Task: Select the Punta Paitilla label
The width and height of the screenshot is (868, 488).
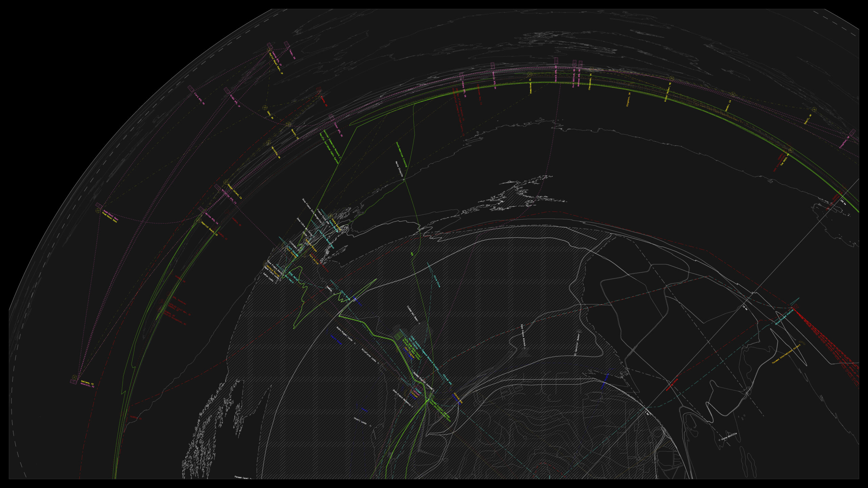Action: (729, 436)
